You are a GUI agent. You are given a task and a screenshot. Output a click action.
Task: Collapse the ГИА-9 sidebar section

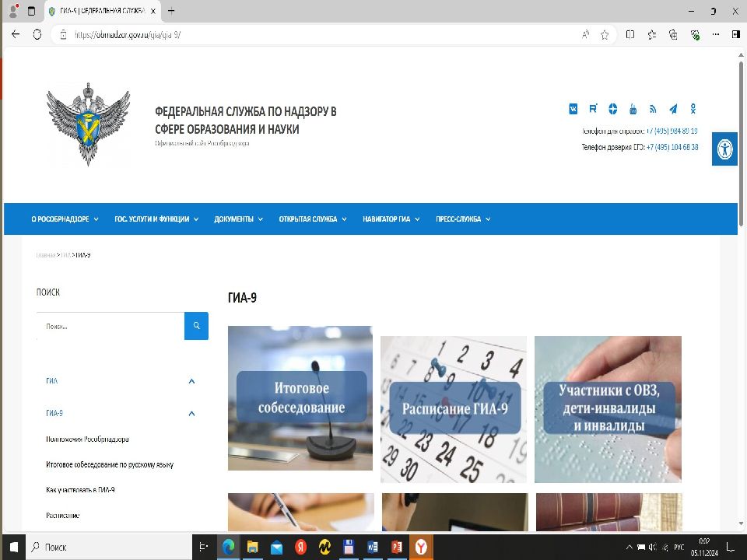click(x=191, y=413)
